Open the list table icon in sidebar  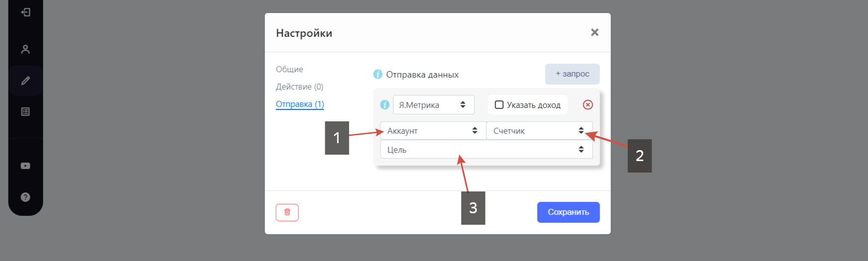click(x=25, y=112)
